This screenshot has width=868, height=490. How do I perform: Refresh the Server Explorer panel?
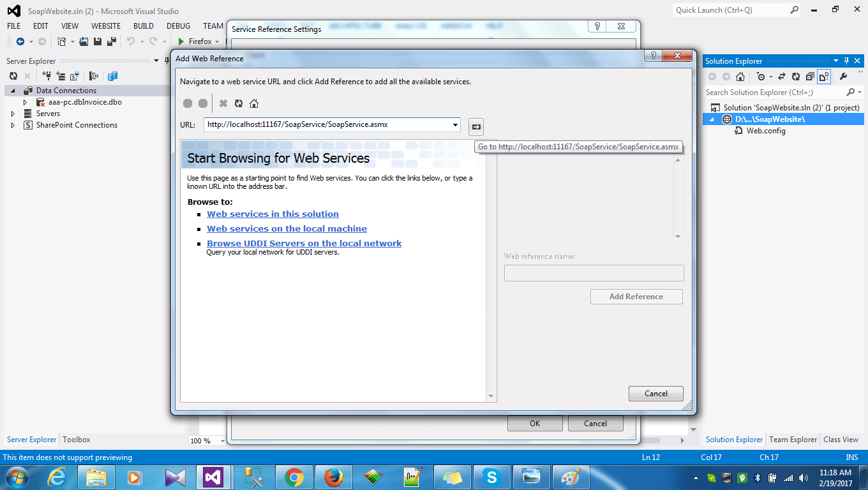13,76
